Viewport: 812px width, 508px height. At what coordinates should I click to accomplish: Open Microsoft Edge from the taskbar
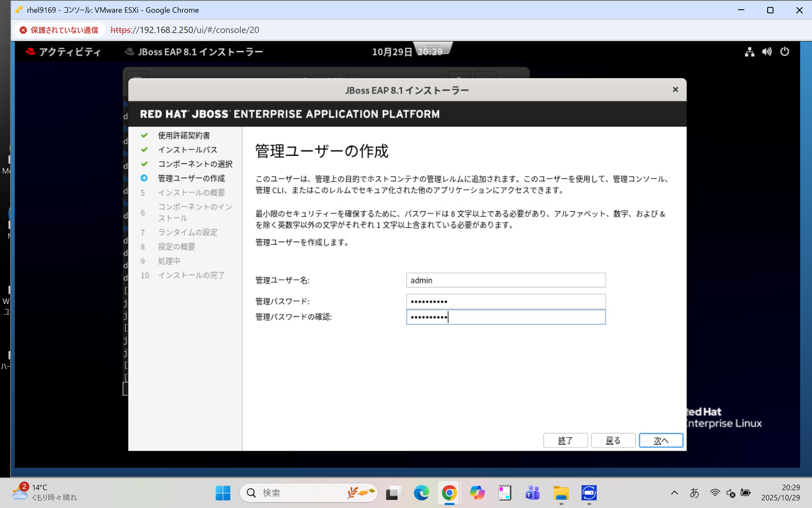421,492
